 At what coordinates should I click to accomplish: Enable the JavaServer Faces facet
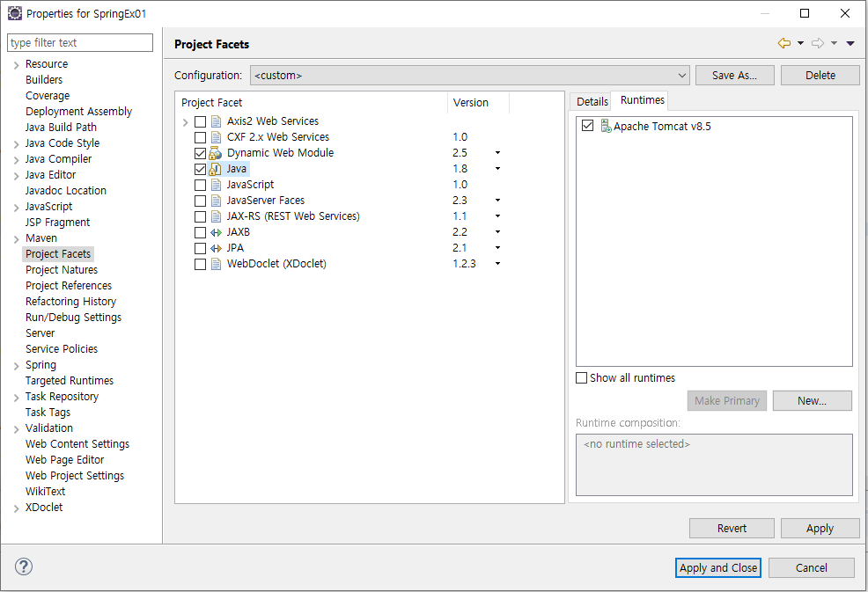point(201,201)
